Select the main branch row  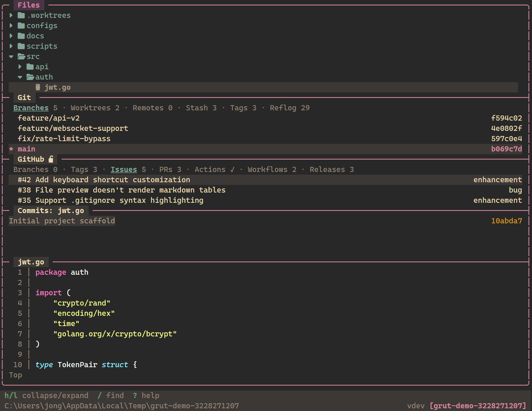(265, 149)
